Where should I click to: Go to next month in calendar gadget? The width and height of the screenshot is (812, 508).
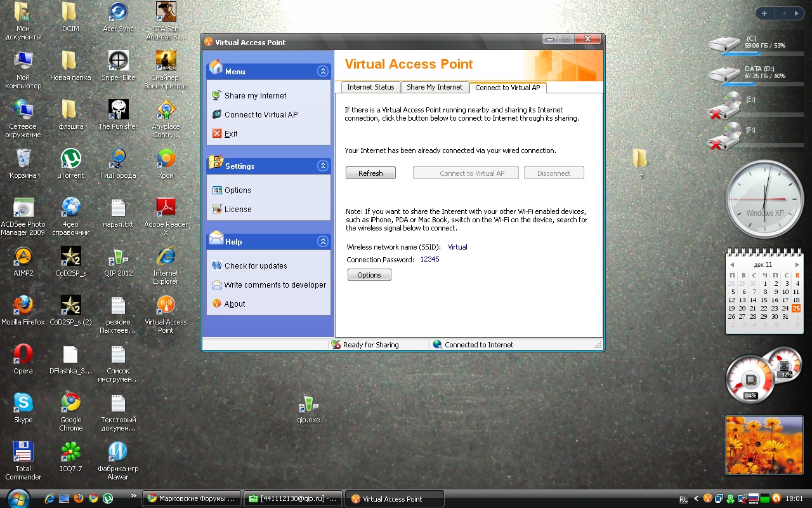797,265
